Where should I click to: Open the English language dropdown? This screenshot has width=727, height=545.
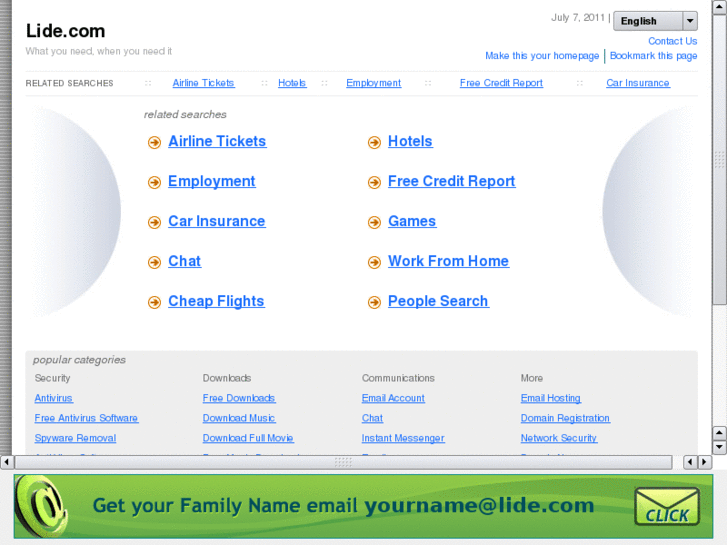pyautogui.click(x=655, y=21)
